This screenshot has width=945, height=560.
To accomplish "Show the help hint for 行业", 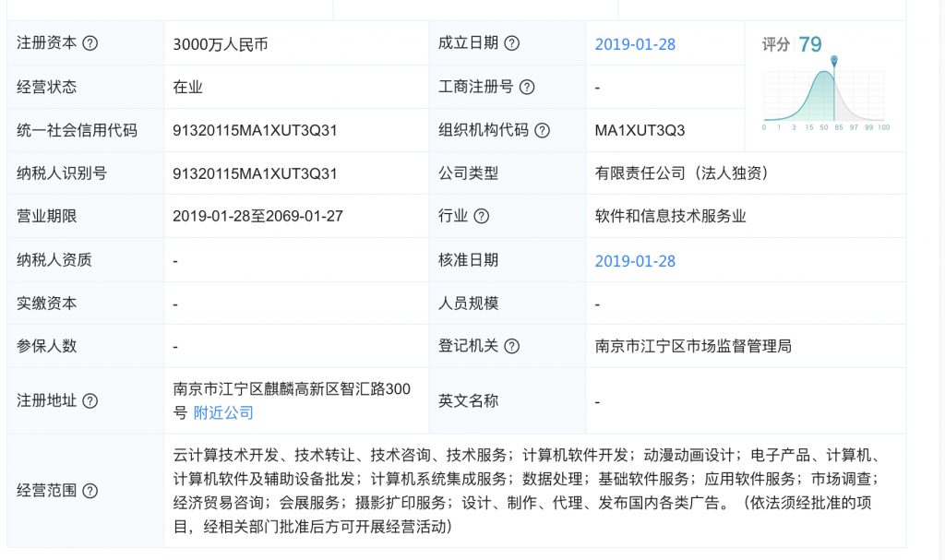I will click(x=481, y=217).
